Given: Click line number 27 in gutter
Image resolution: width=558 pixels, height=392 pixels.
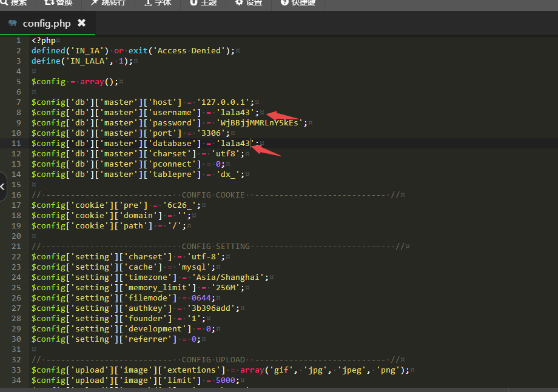Looking at the screenshot, I should point(16,308).
